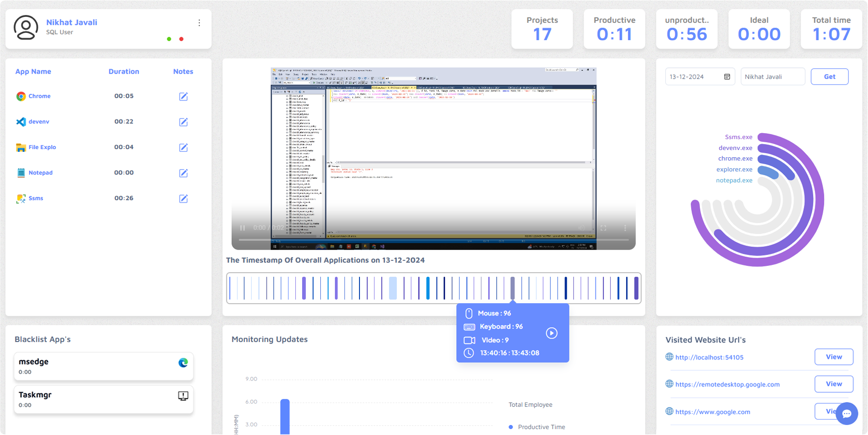This screenshot has width=868, height=435.
Task: Click the Ssms notes edit icon
Action: (x=183, y=199)
